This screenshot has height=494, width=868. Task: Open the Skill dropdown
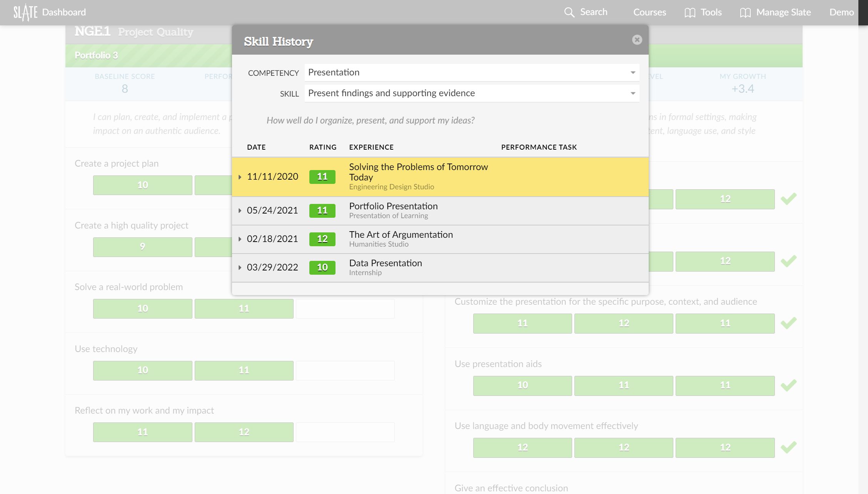click(x=472, y=93)
